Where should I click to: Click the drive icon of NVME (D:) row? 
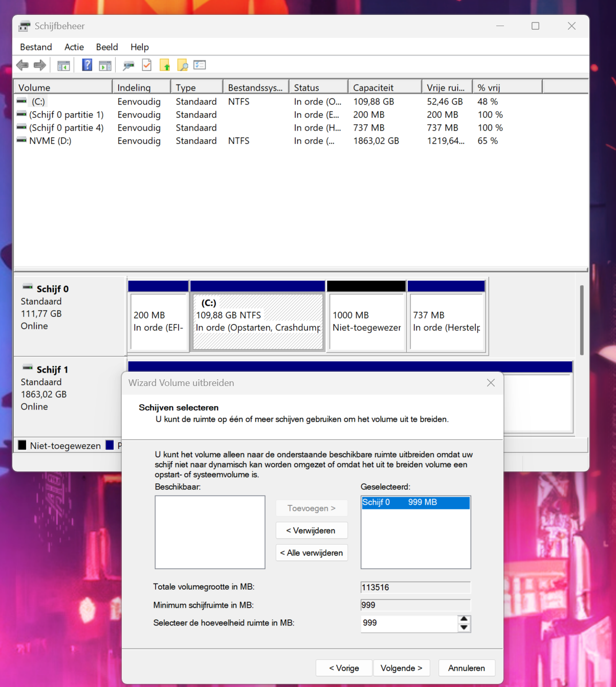point(21,140)
